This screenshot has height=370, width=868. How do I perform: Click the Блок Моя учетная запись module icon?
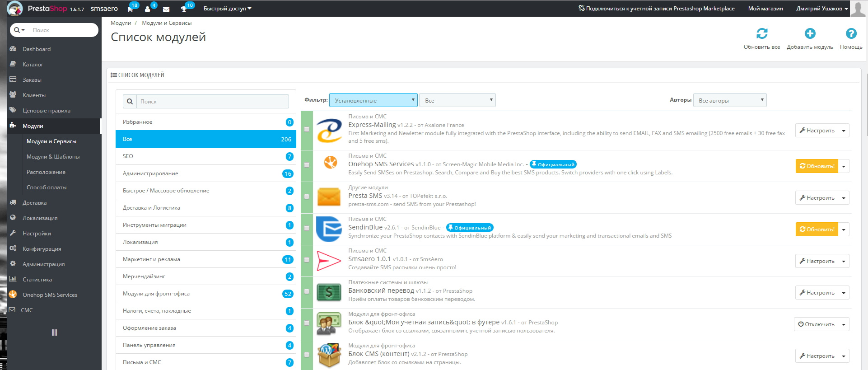tap(329, 323)
